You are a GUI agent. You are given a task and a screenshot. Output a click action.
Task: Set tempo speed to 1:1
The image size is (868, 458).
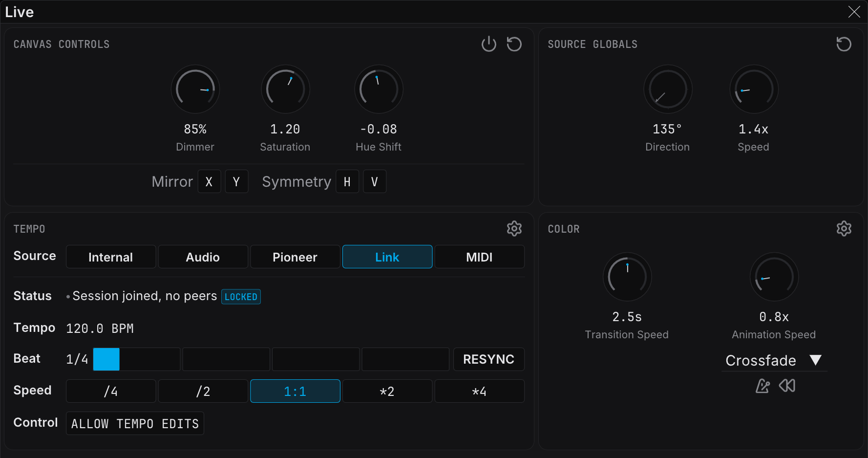(x=295, y=391)
